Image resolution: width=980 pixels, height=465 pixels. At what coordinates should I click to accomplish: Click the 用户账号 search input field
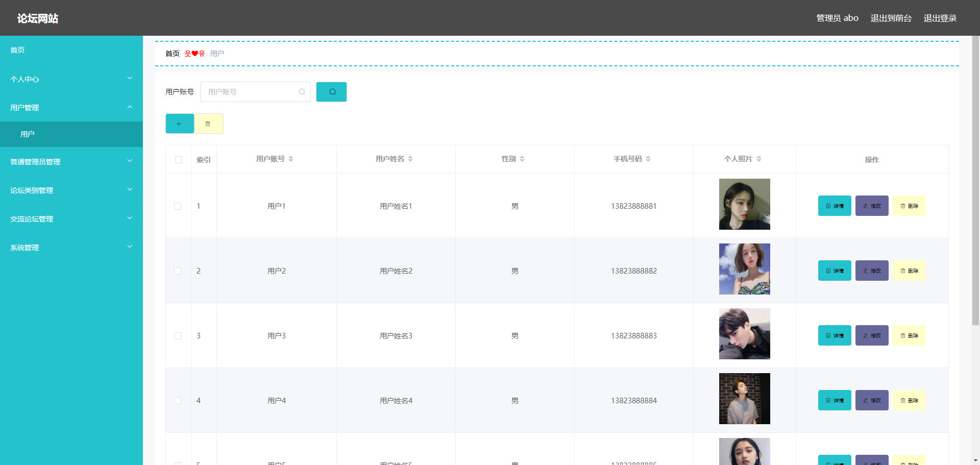255,92
